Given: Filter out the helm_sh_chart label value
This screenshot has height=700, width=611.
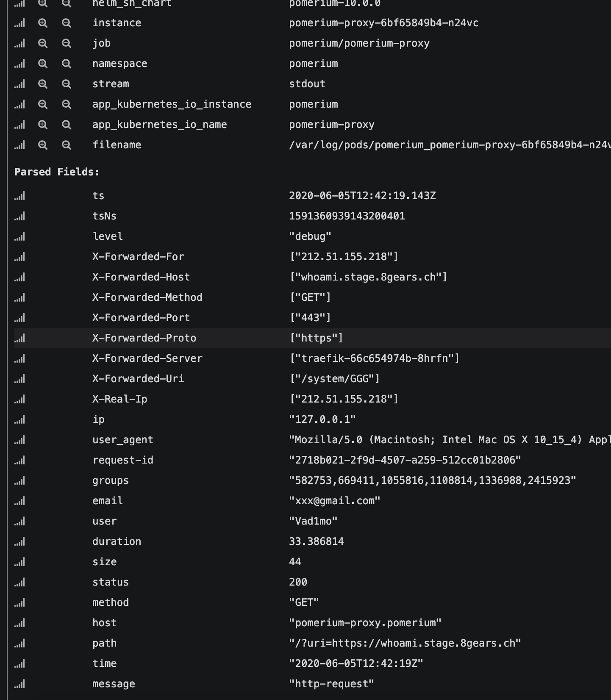Looking at the screenshot, I should pyautogui.click(x=66, y=3).
